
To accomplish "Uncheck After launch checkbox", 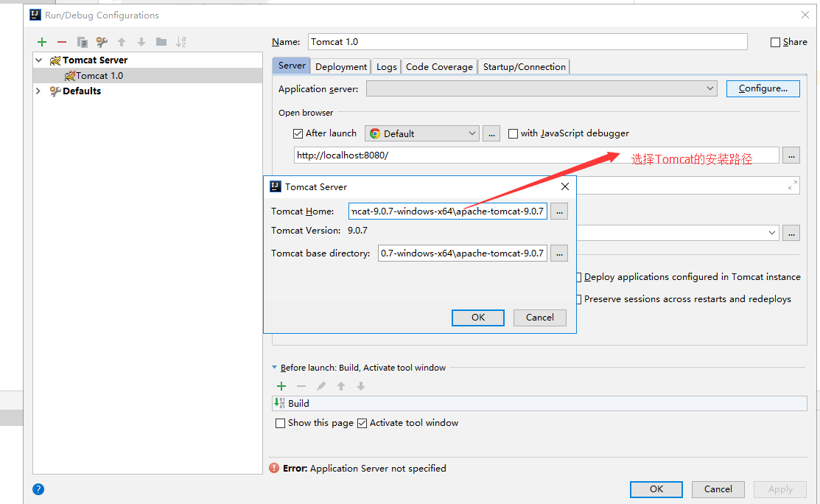I will 298,134.
